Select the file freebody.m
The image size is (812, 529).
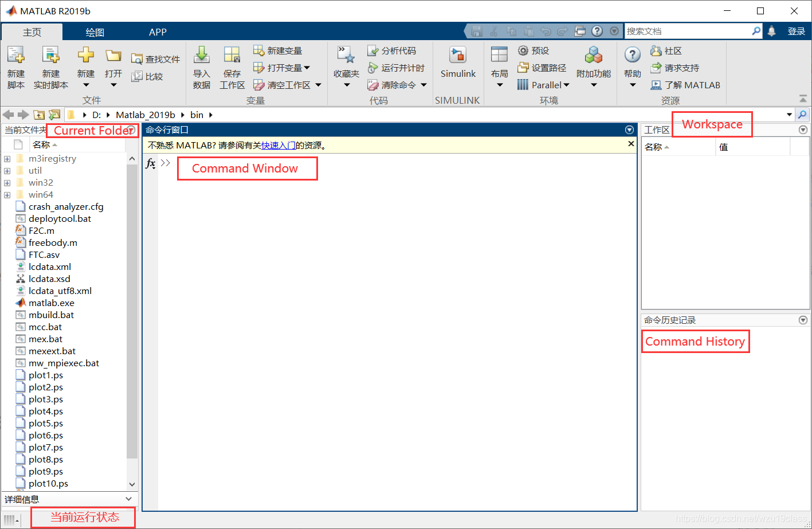[x=53, y=243]
